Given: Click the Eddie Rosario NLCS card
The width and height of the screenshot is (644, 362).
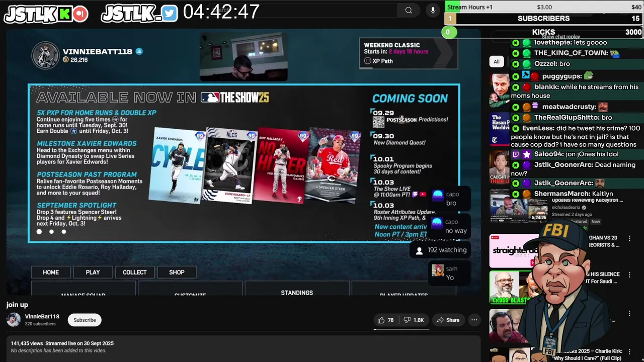Looking at the screenshot, I should [x=231, y=165].
